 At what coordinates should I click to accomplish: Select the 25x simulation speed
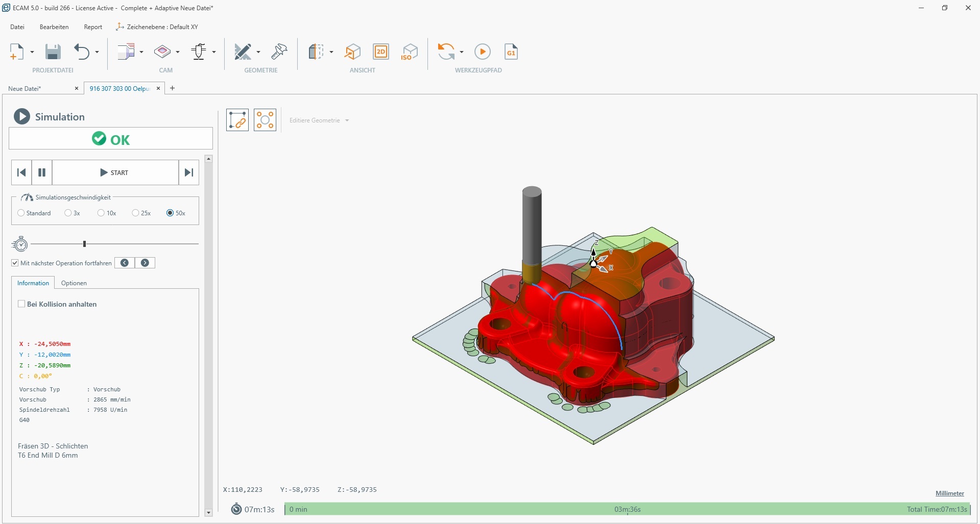coord(135,213)
